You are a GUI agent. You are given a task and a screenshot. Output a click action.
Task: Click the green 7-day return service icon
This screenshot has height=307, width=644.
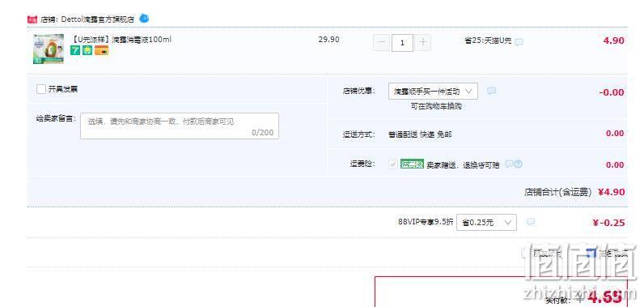pyautogui.click(x=75, y=50)
